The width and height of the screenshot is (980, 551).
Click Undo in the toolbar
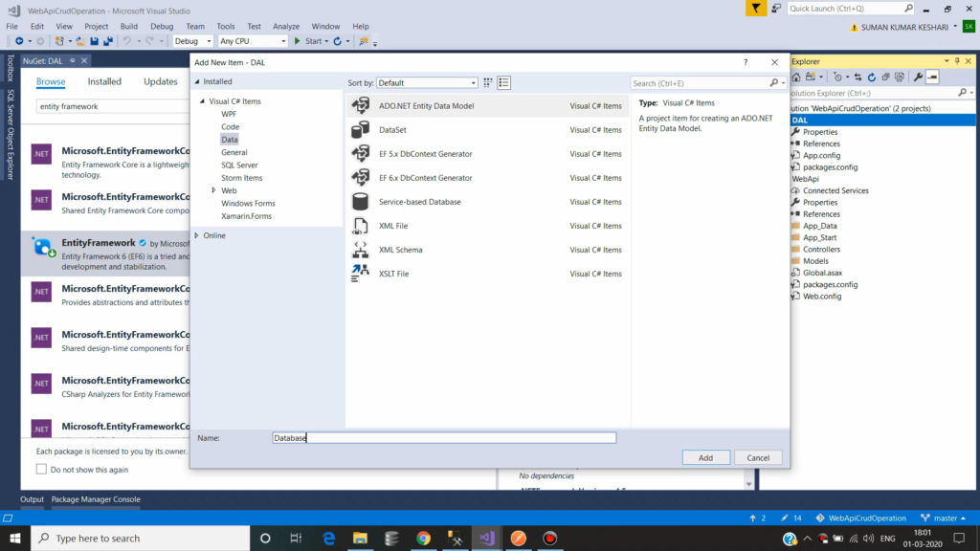(x=127, y=41)
